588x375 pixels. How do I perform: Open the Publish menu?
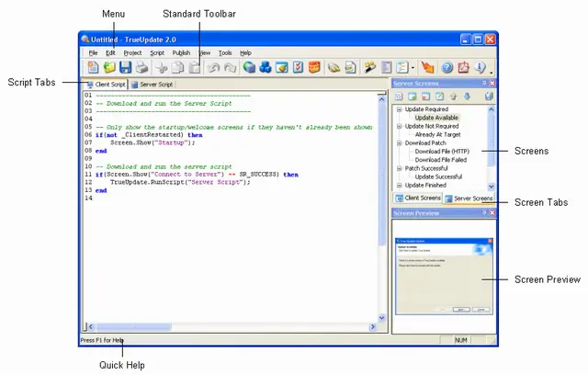pyautogui.click(x=181, y=52)
